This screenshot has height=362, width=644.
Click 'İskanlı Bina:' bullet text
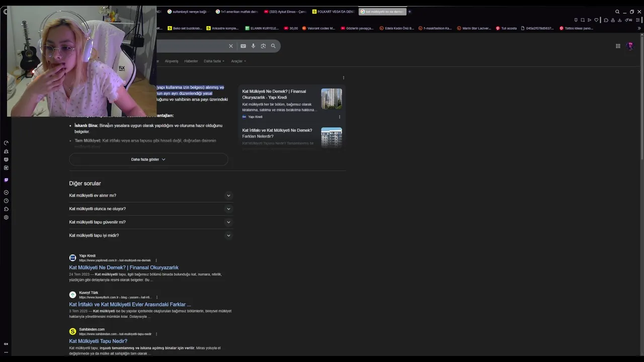pyautogui.click(x=86, y=126)
